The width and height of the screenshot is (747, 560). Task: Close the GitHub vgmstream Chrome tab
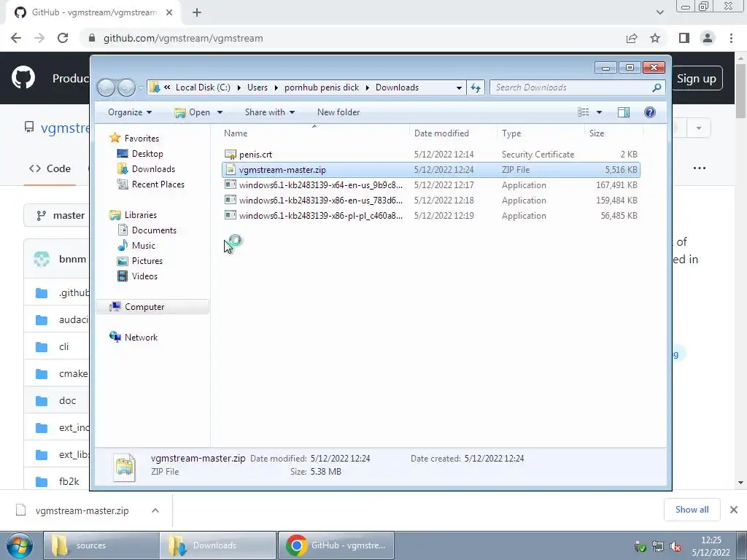pos(169,12)
